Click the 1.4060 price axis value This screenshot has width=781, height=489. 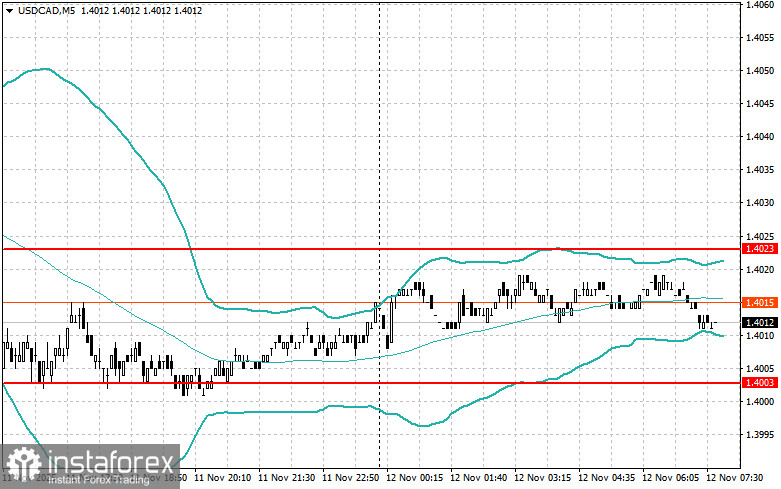pyautogui.click(x=760, y=5)
